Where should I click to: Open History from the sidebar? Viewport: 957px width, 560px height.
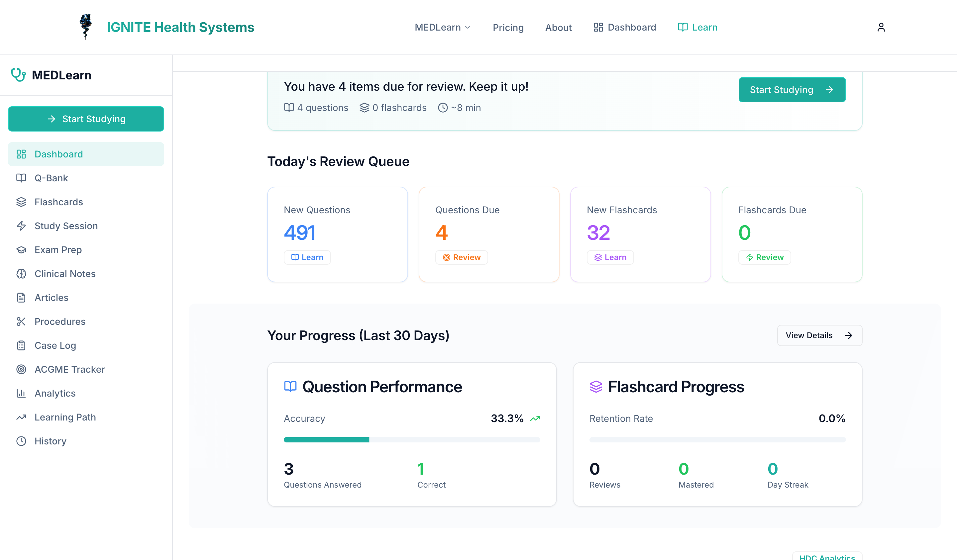pyautogui.click(x=86, y=441)
